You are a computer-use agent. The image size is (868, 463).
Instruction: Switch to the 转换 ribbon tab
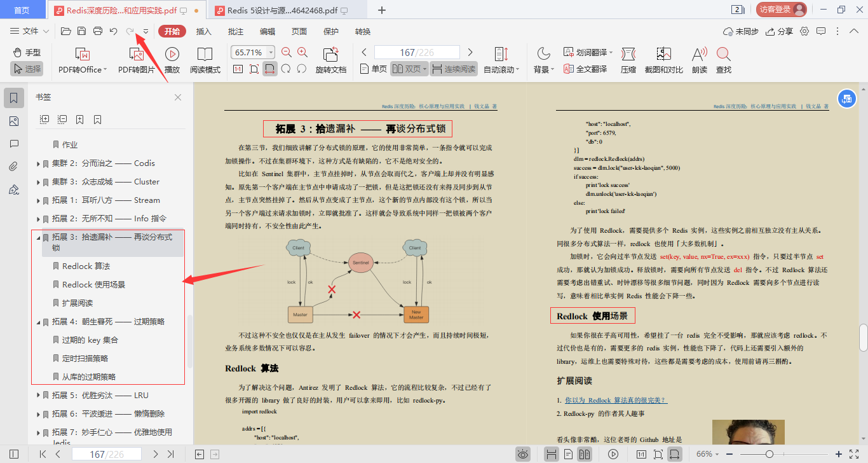(363, 31)
